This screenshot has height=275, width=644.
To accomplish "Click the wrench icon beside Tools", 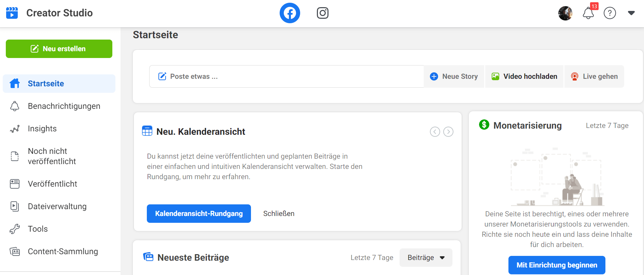I will point(15,229).
